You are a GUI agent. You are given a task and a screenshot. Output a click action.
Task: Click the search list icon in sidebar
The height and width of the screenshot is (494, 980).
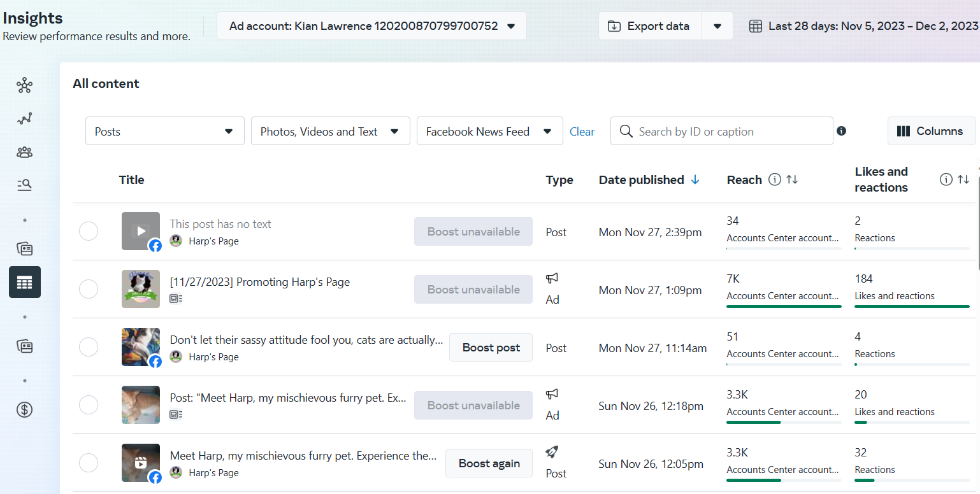25,185
